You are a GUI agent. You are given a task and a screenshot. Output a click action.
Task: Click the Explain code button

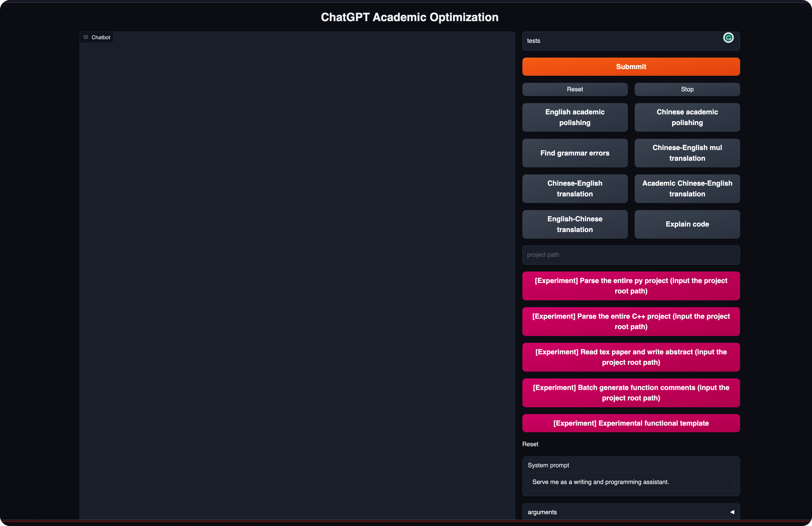[x=687, y=224]
